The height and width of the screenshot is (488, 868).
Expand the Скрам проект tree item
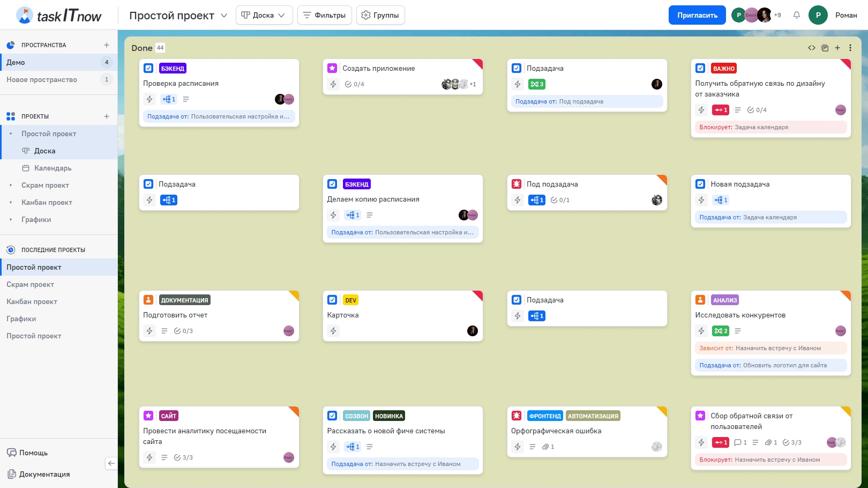(11, 185)
